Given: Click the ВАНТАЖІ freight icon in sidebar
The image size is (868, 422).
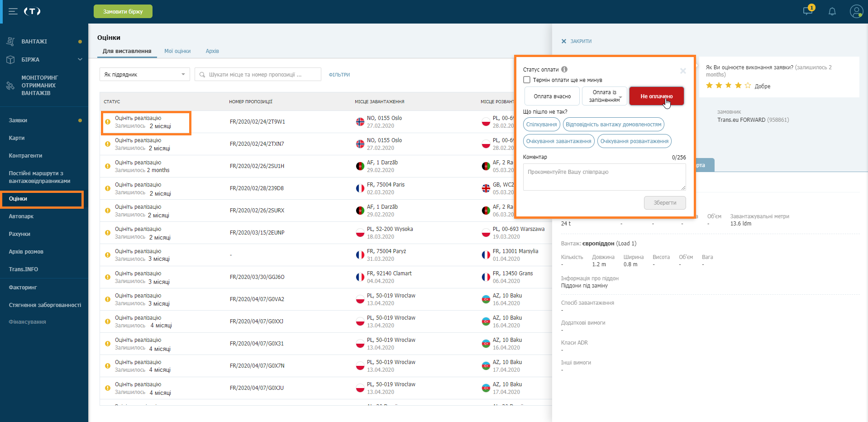Looking at the screenshot, I should 10,41.
